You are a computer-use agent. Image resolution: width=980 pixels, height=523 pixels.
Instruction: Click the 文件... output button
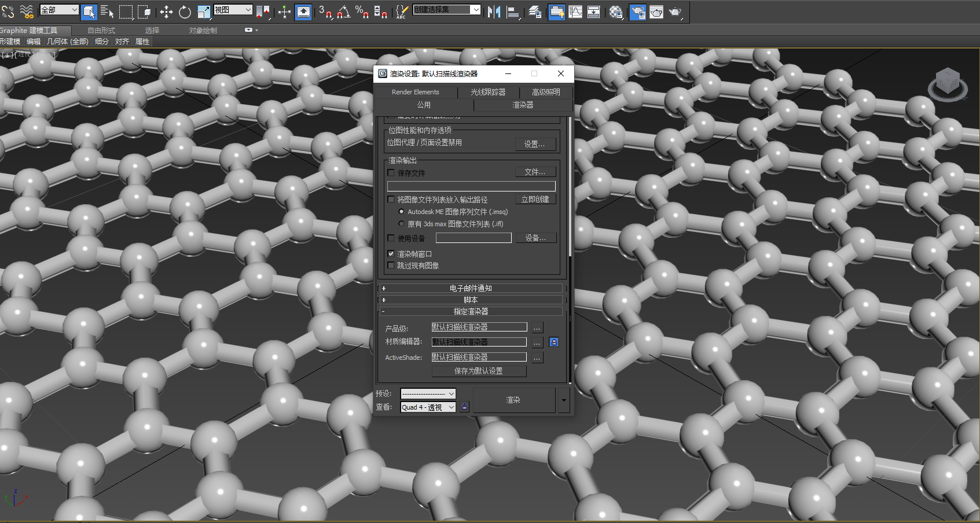535,172
